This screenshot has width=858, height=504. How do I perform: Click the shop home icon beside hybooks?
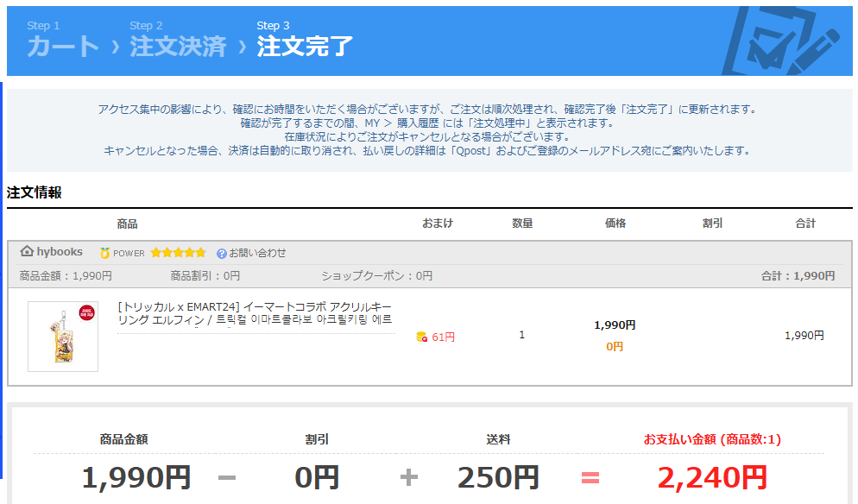[27, 252]
